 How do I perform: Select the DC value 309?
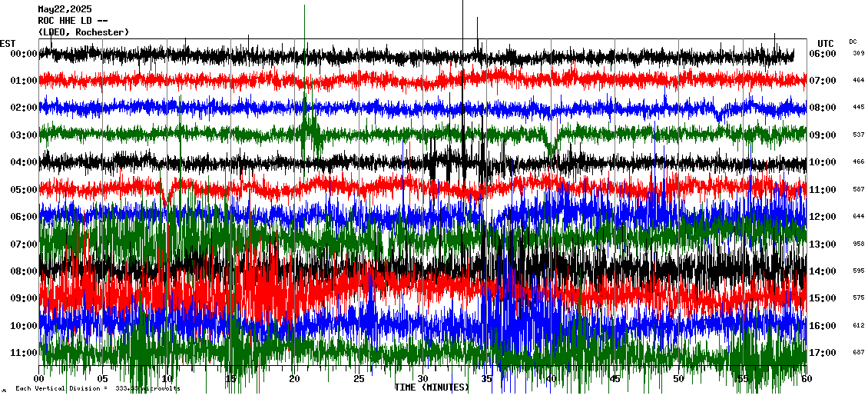858,54
